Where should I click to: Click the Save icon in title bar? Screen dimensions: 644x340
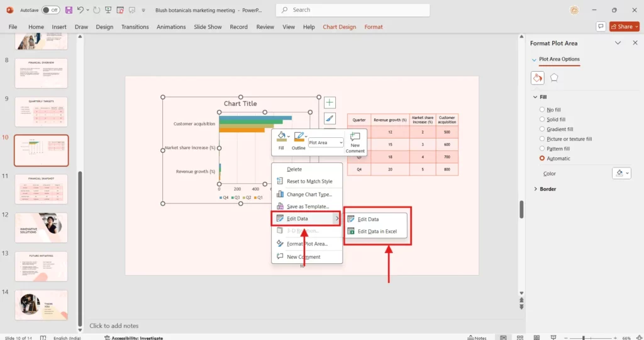[x=69, y=10]
